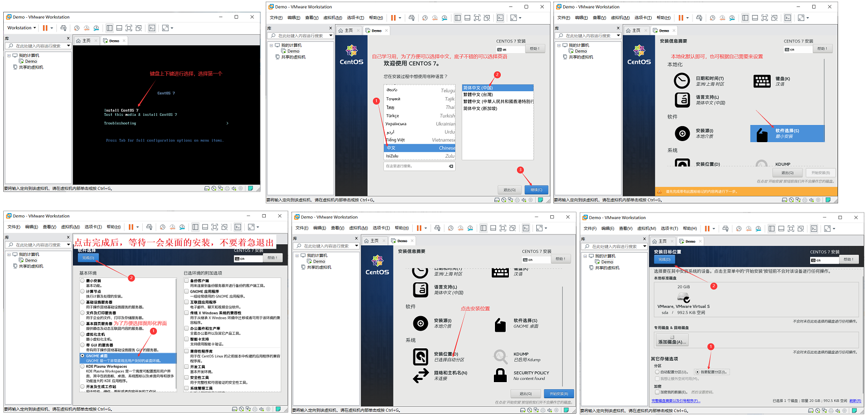Viewport: 868px width, 417px height.
Task: Revert snapshot icon in the language selection window
Action: (434, 18)
